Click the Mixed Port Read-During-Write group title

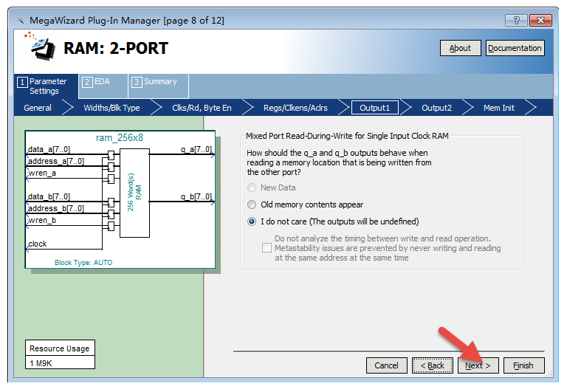[347, 136]
